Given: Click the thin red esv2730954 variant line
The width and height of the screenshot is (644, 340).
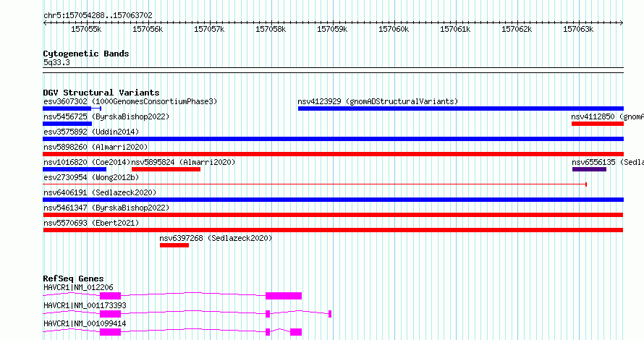Looking at the screenshot, I should click(315, 184).
